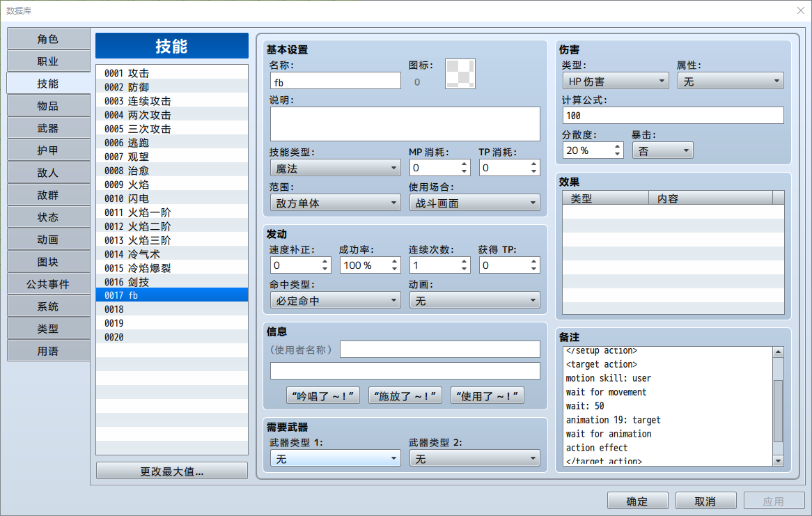Switch to 公共事件 tab
The width and height of the screenshot is (812, 516).
pos(48,284)
